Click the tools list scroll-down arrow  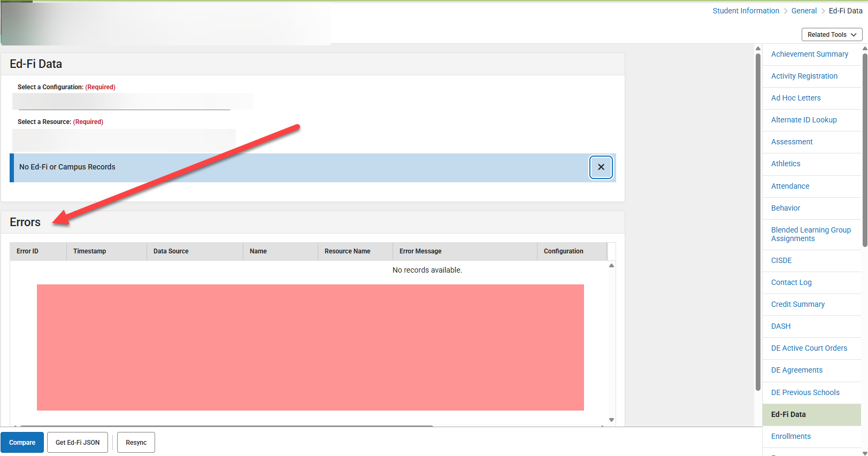(865, 453)
